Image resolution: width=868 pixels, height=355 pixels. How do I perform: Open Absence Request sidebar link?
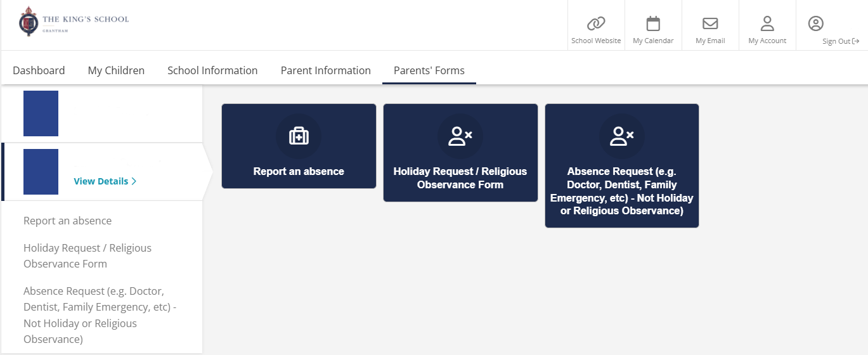(x=100, y=315)
